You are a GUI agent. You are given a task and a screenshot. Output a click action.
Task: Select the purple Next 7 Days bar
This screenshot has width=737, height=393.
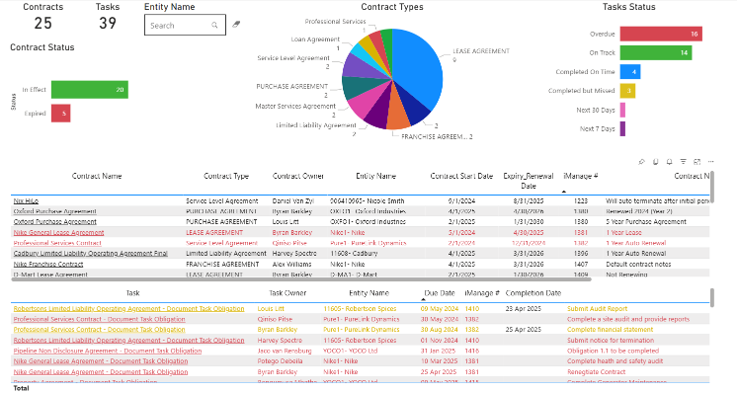point(623,129)
